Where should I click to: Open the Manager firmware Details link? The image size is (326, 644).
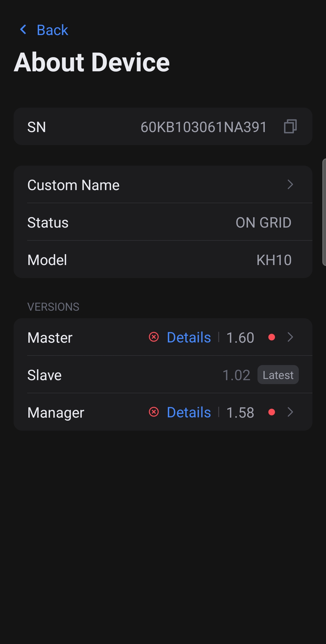189,412
